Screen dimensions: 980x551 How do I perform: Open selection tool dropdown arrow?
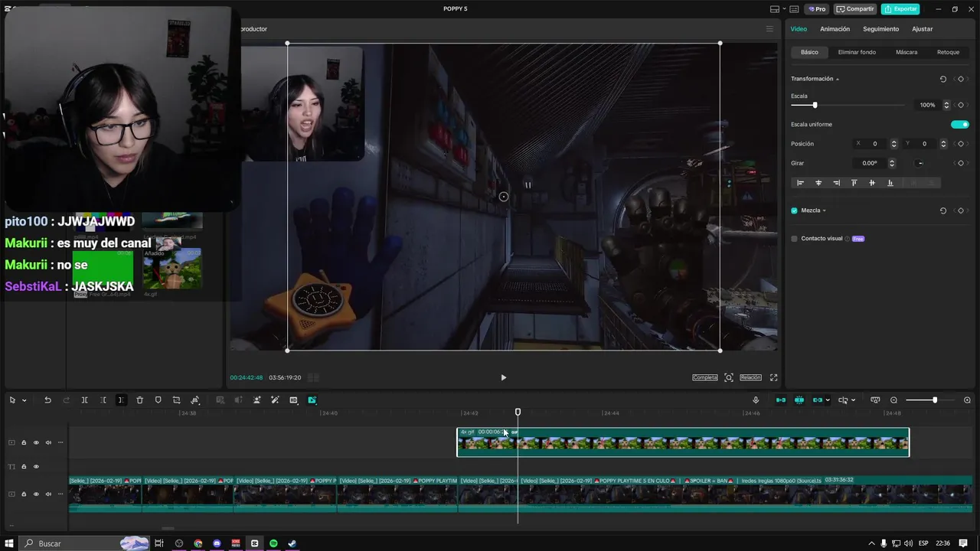[24, 400]
